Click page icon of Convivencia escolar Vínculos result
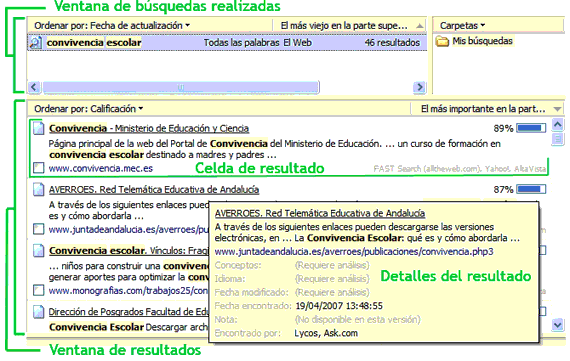 tap(38, 250)
